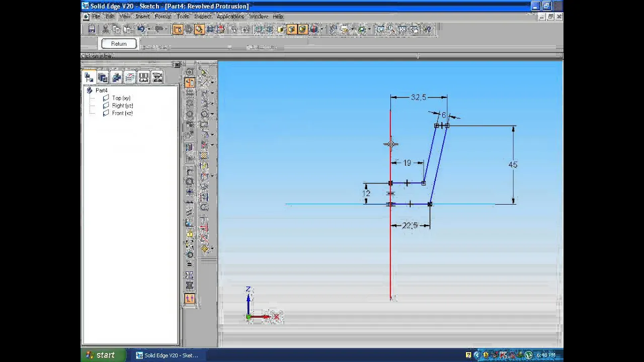The image size is (644, 362).
Task: Click the yellow shaded cube icon
Action: (281, 30)
